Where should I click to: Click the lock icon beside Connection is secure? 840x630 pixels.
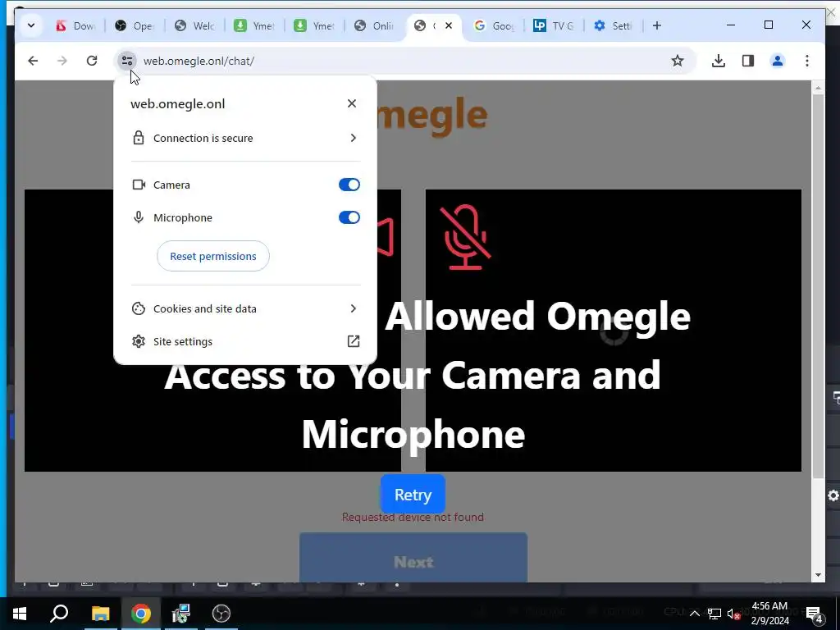[x=139, y=138]
